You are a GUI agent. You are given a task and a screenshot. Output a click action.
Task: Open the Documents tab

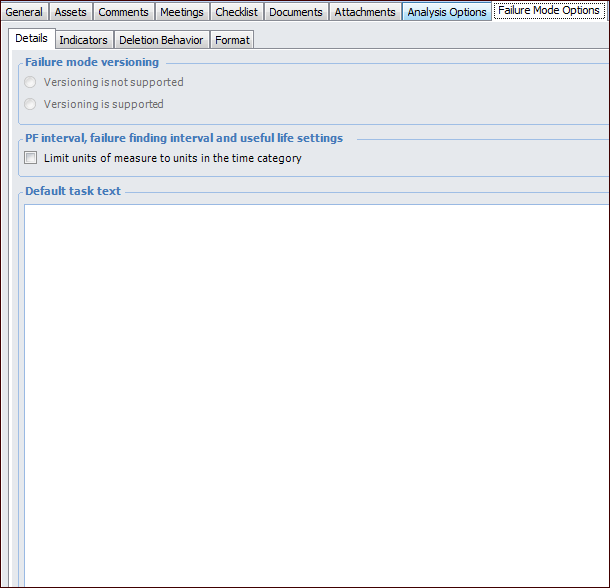(x=296, y=12)
